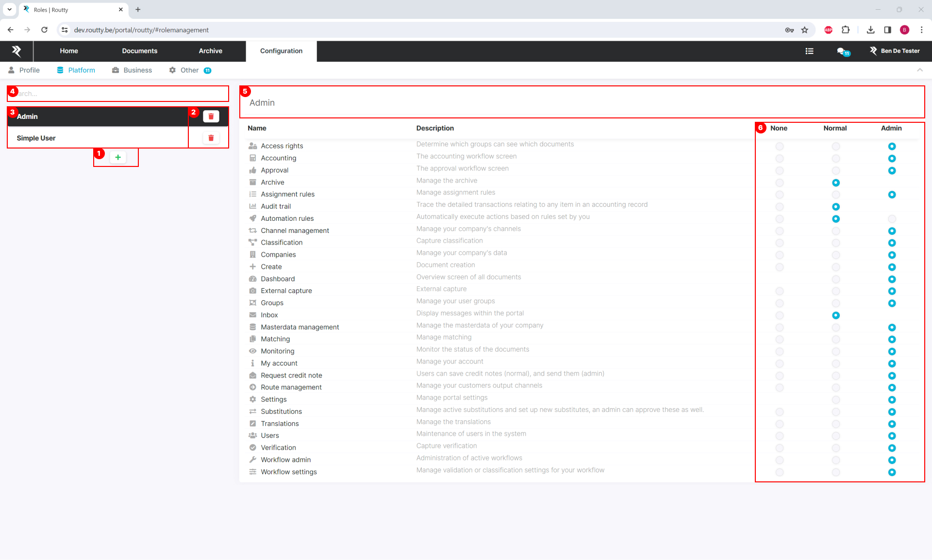Bookmark this page with star icon
The height and width of the screenshot is (560, 932).
pyautogui.click(x=805, y=30)
